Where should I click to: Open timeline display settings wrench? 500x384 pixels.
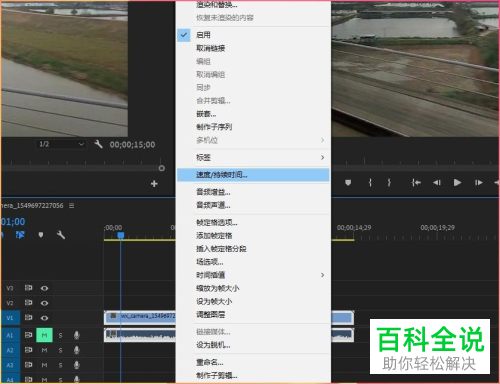61,235
